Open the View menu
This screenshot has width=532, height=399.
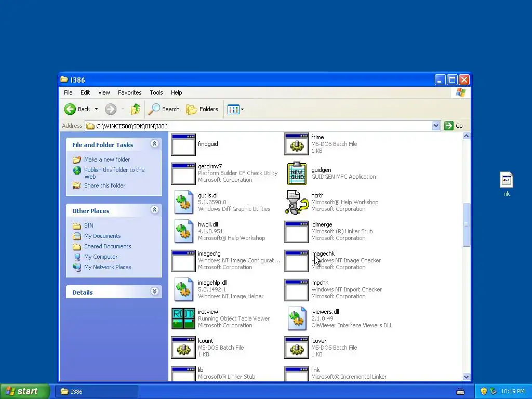(104, 92)
